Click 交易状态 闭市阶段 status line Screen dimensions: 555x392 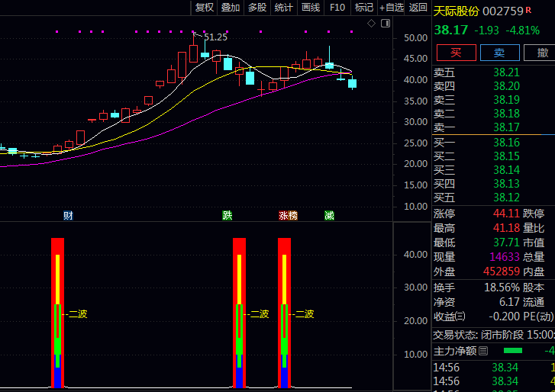494,335
